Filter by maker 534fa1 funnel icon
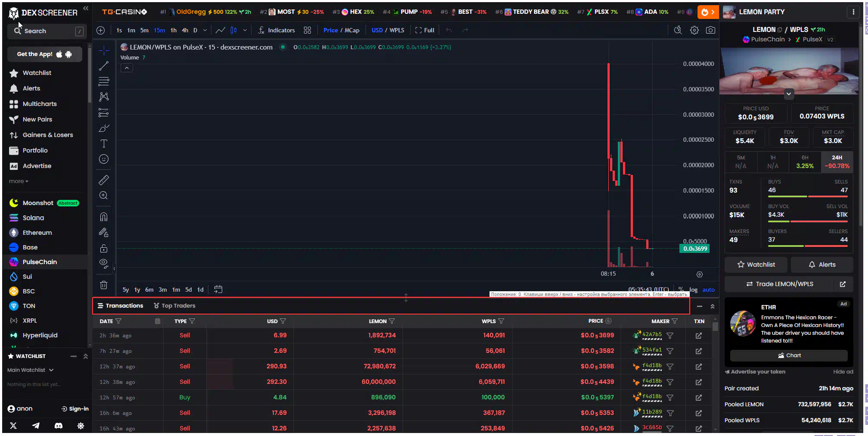 click(670, 351)
